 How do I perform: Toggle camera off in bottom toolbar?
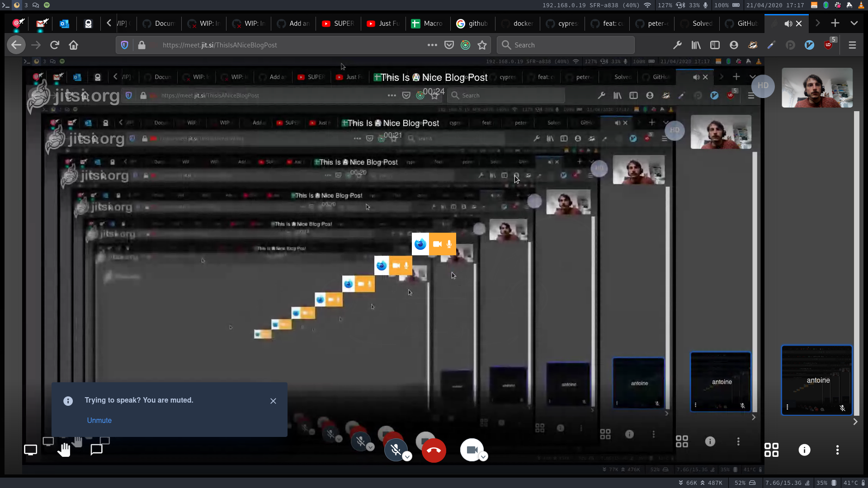click(x=472, y=450)
